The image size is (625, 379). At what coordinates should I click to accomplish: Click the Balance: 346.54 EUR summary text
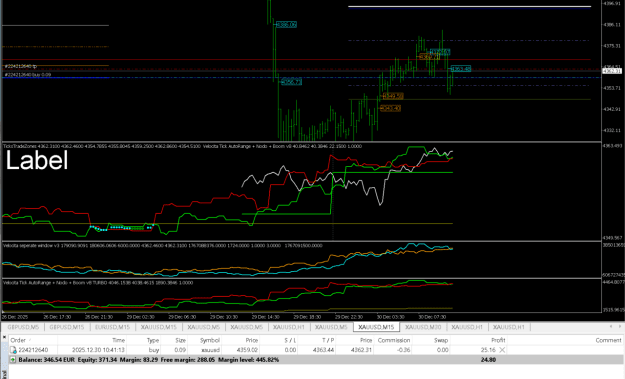pos(46,359)
